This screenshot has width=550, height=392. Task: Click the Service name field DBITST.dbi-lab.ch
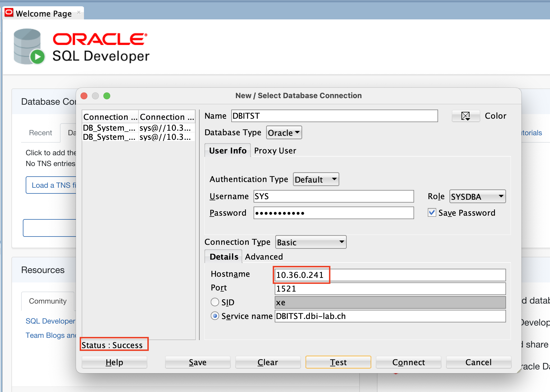tap(390, 316)
